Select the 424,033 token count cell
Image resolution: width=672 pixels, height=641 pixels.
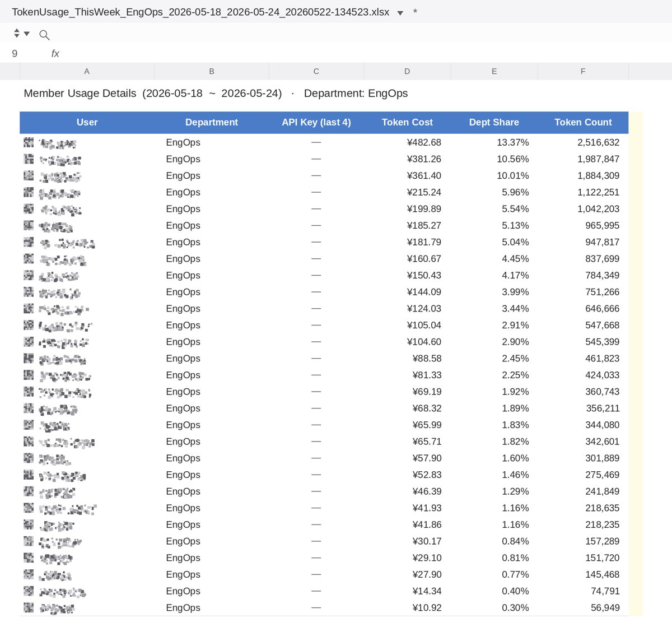(x=583, y=375)
